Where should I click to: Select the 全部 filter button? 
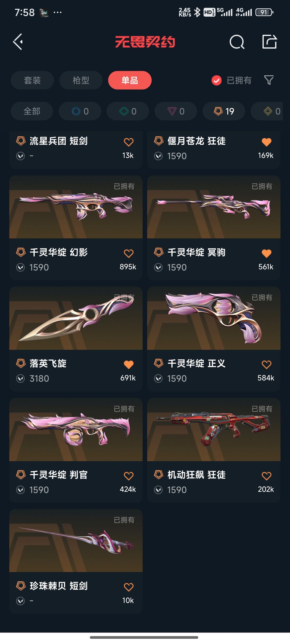[x=32, y=111]
